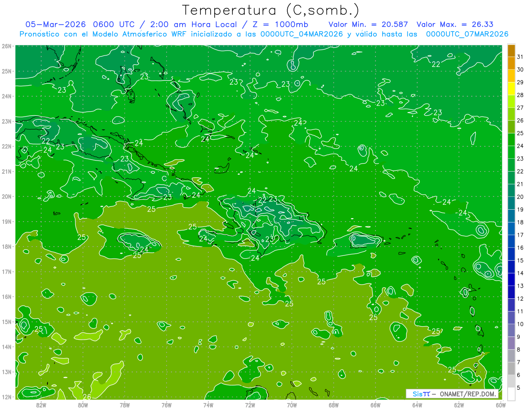
Task: Click the 62W longitude axis label
Action: point(459,405)
